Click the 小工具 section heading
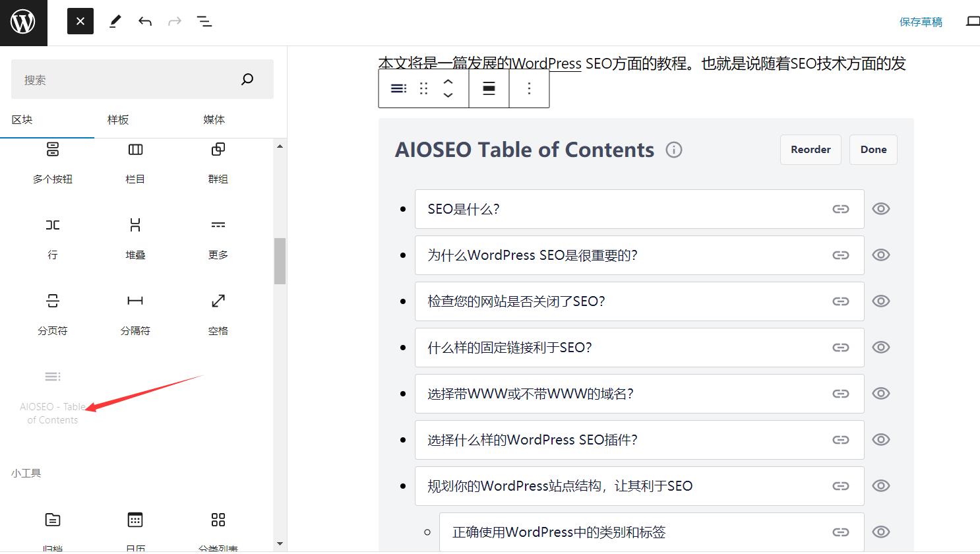Image resolution: width=980 pixels, height=554 pixels. [26, 473]
